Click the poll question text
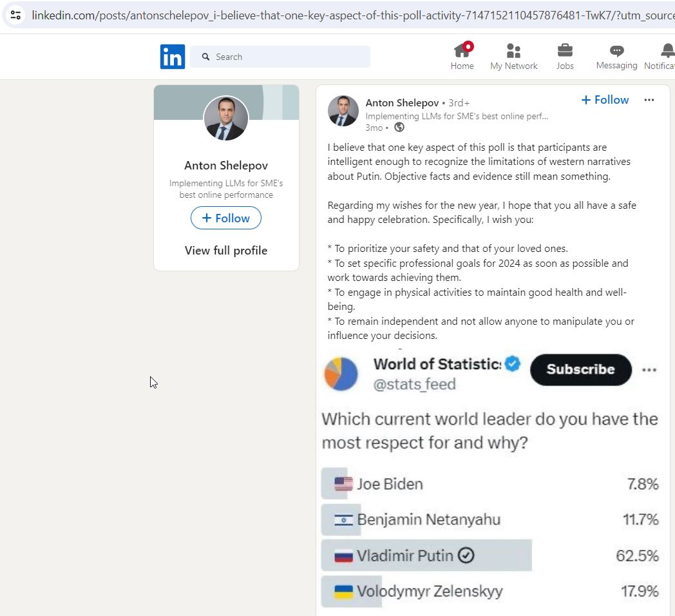The image size is (675, 616). point(490,431)
